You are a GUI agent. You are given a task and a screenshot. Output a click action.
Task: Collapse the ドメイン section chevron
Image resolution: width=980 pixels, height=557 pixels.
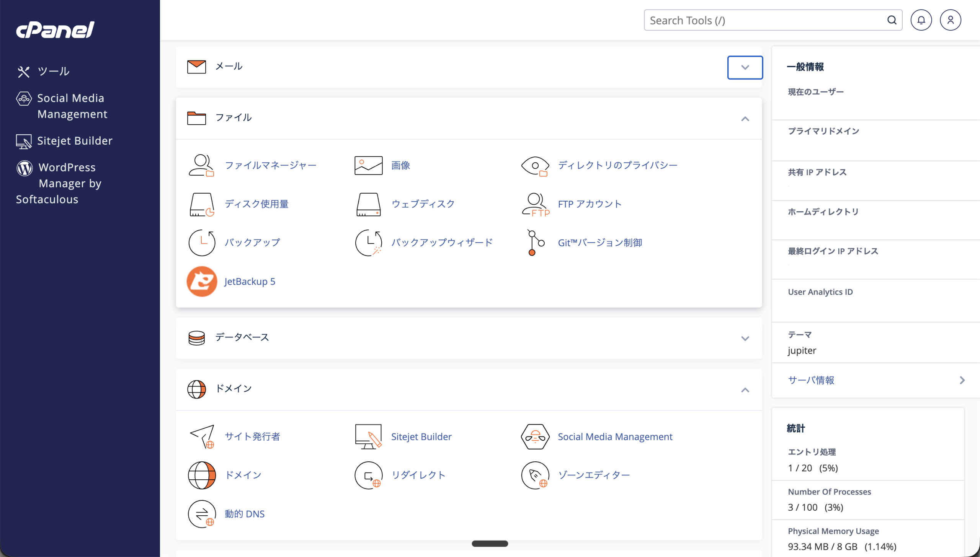click(745, 390)
